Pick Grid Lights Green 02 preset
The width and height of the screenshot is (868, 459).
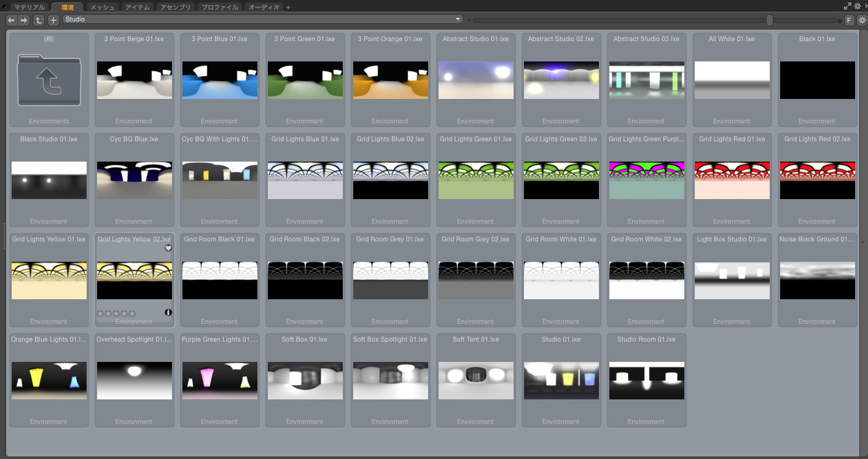(561, 180)
